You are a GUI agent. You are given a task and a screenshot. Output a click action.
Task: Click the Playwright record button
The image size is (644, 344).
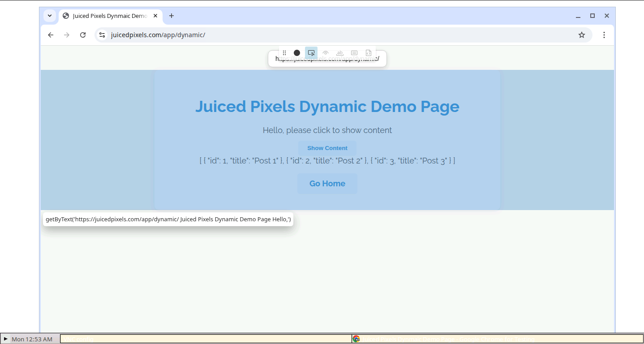[296, 53]
